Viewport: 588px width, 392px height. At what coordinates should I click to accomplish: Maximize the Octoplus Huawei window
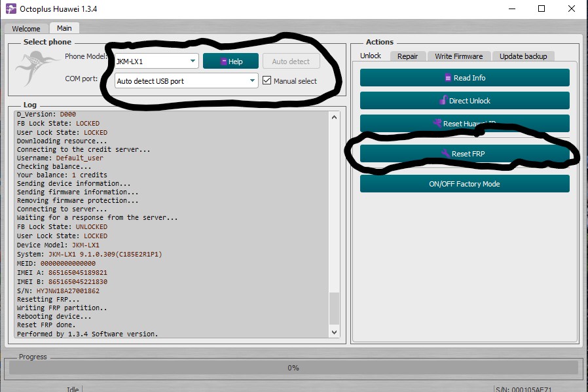(542, 9)
